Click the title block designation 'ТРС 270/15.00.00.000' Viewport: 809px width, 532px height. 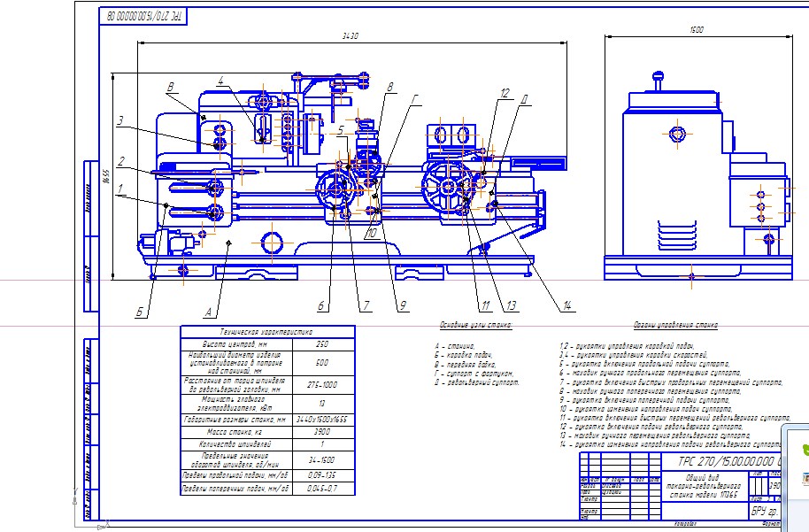728,461
